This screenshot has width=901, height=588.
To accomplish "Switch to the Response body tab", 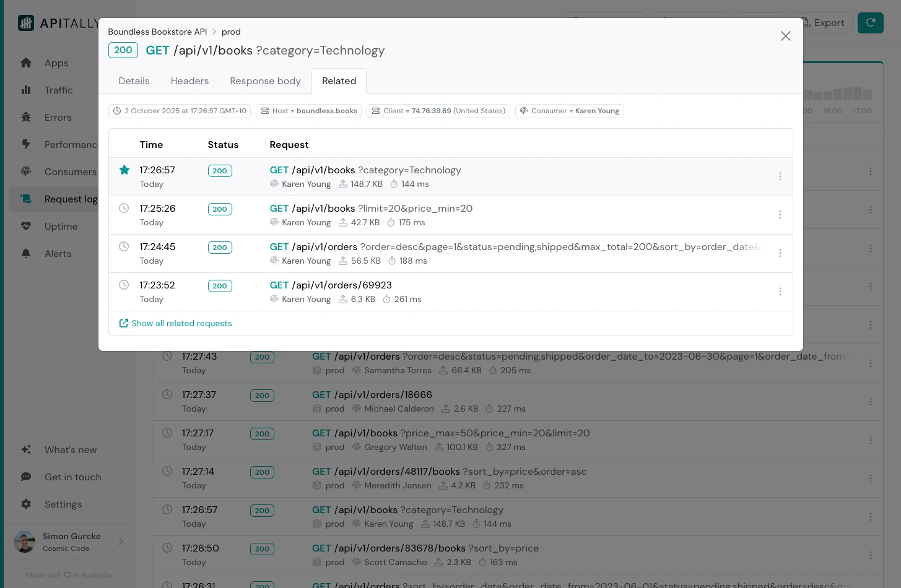I will [x=265, y=81].
